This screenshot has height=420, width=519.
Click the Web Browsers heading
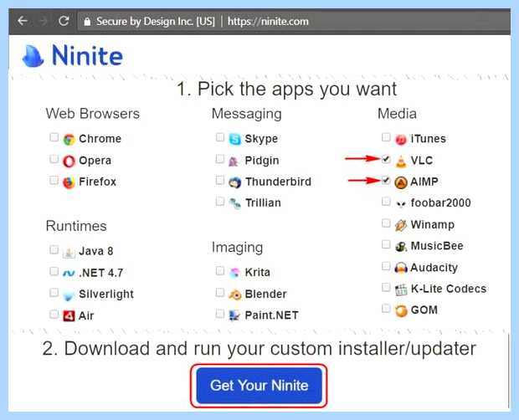tap(93, 114)
